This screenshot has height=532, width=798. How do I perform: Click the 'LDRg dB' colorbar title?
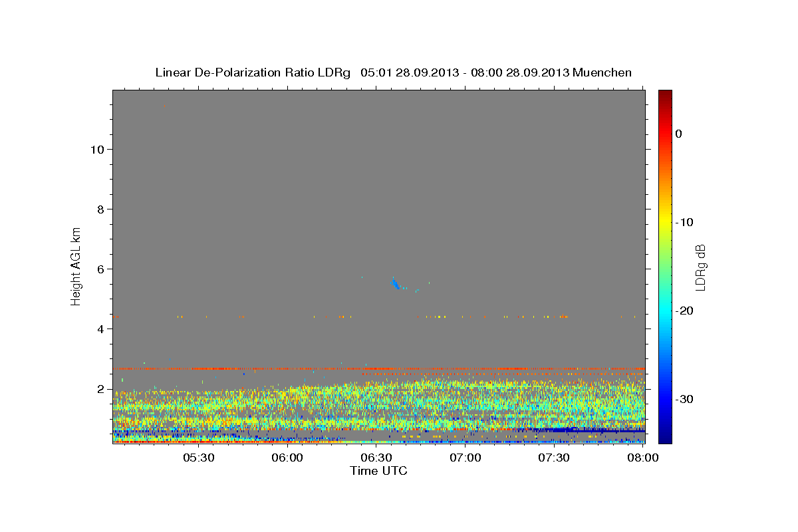coord(700,267)
